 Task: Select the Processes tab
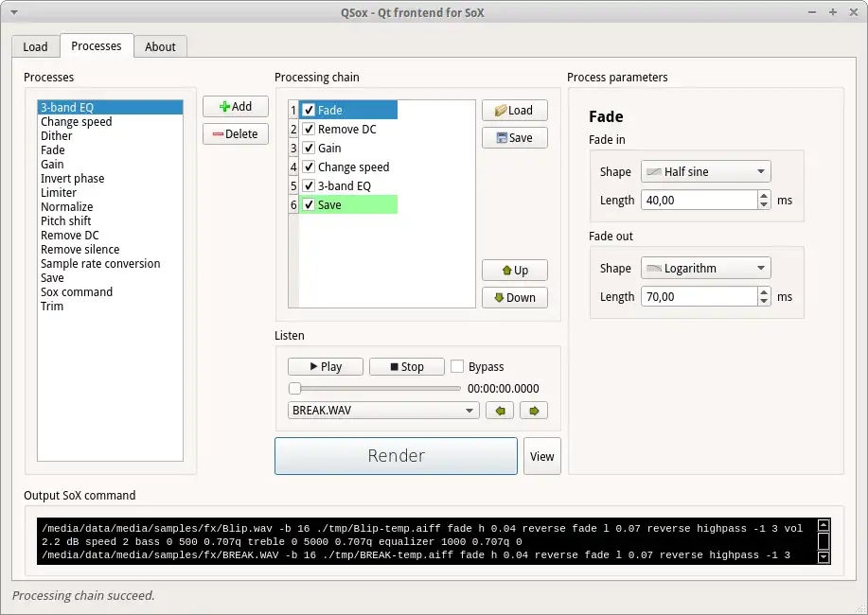pyautogui.click(x=97, y=46)
